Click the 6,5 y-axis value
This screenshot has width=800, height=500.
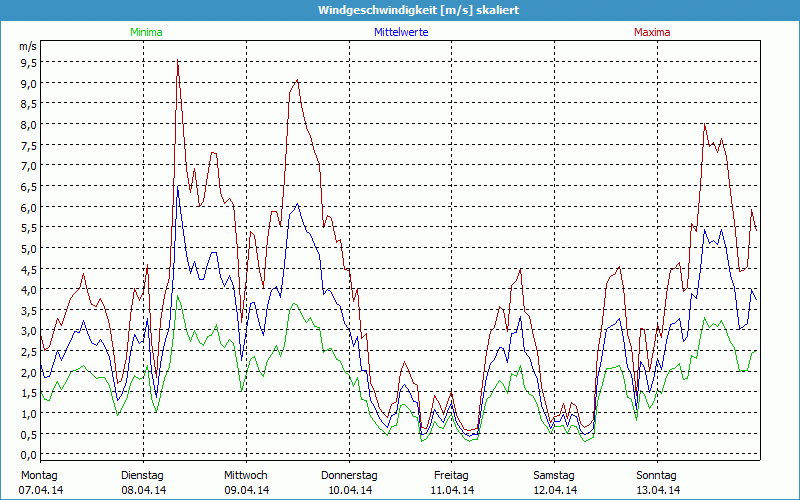tap(28, 186)
